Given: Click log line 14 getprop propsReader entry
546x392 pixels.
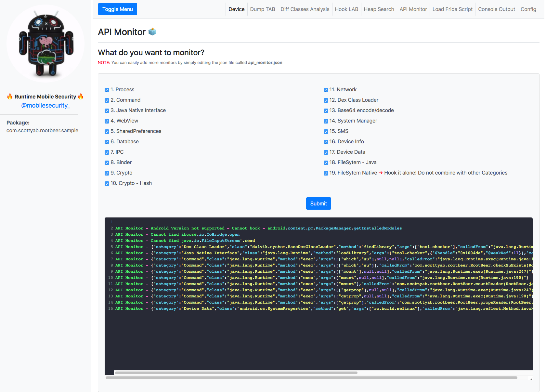Looking at the screenshot, I should coord(324,302).
